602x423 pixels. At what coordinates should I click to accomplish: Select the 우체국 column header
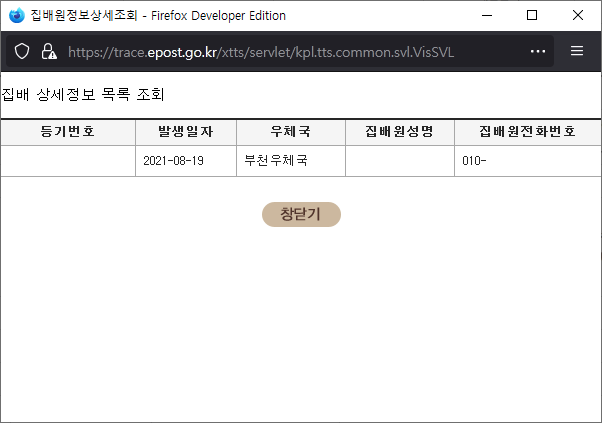(x=291, y=132)
